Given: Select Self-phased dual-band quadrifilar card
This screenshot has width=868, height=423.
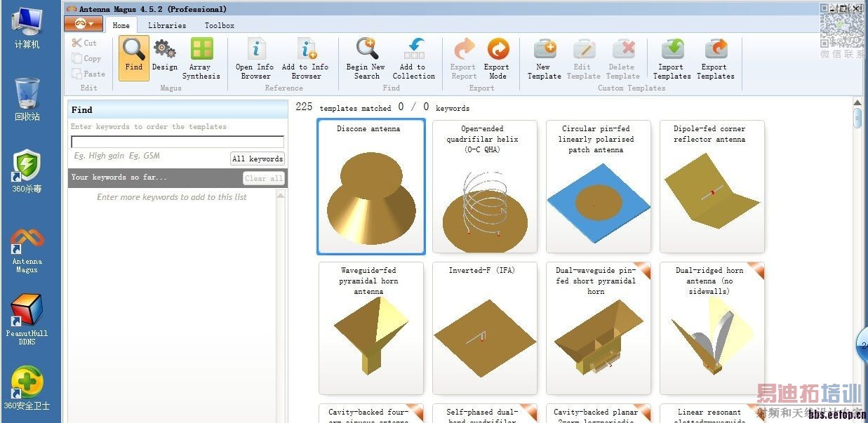Looking at the screenshot, I should coord(485,413).
